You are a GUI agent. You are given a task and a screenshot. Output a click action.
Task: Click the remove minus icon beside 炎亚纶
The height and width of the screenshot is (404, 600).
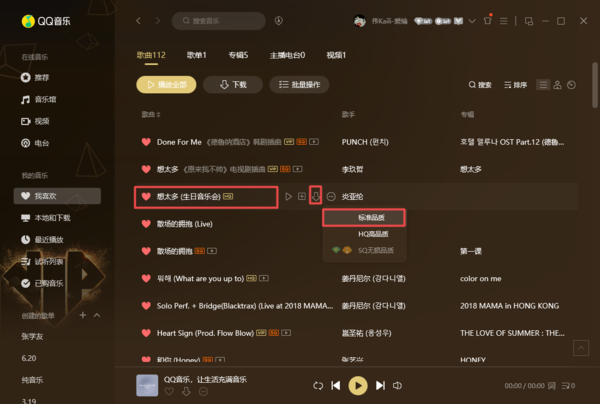331,197
